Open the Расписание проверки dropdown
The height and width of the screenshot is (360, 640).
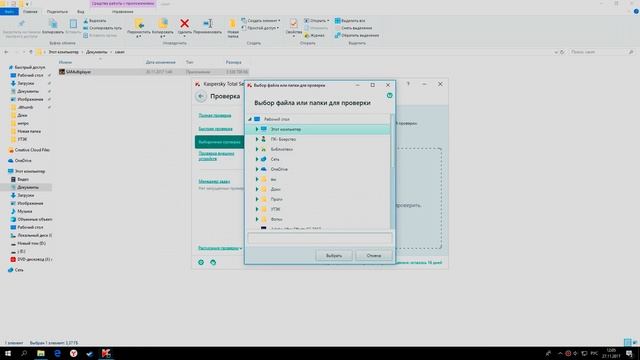point(220,248)
